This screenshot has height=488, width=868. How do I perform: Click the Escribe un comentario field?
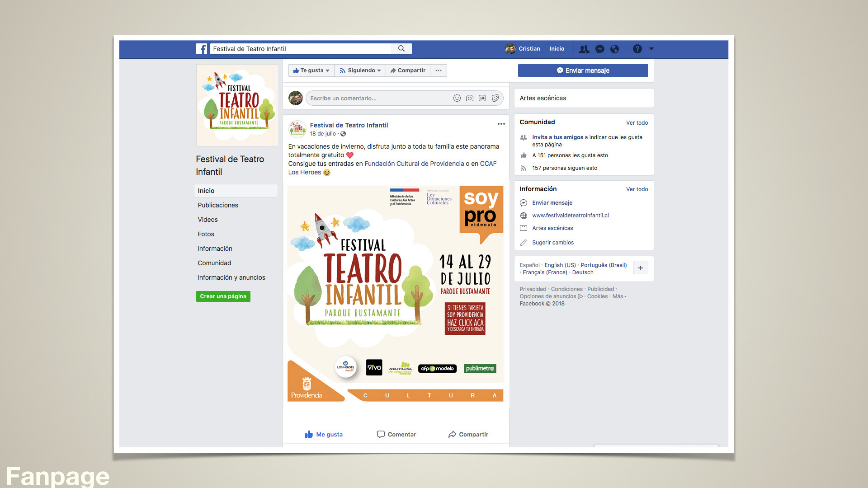377,98
